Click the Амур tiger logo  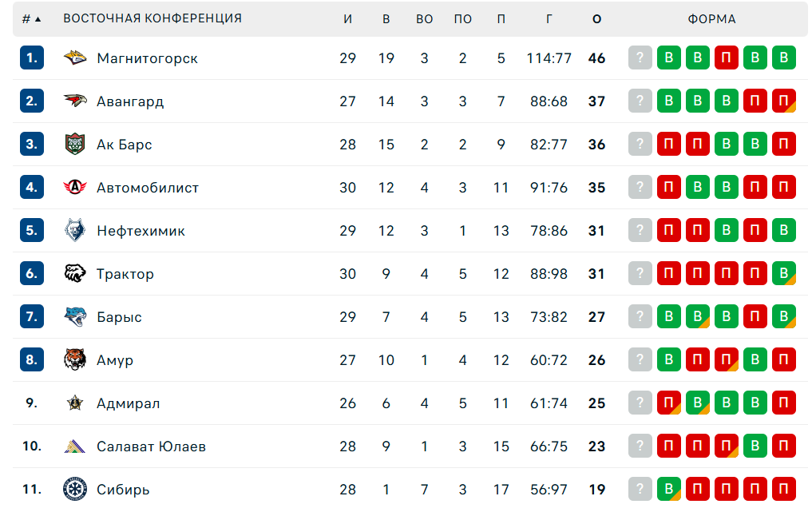tap(75, 360)
